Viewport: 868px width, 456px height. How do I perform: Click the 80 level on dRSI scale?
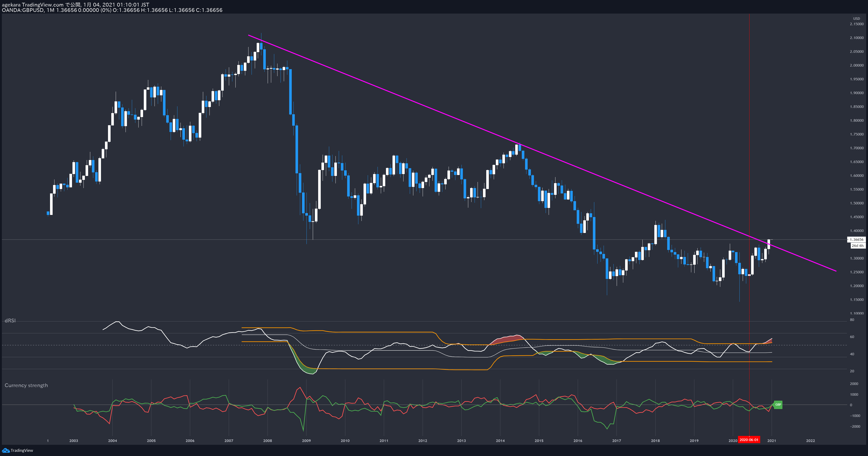coord(852,320)
